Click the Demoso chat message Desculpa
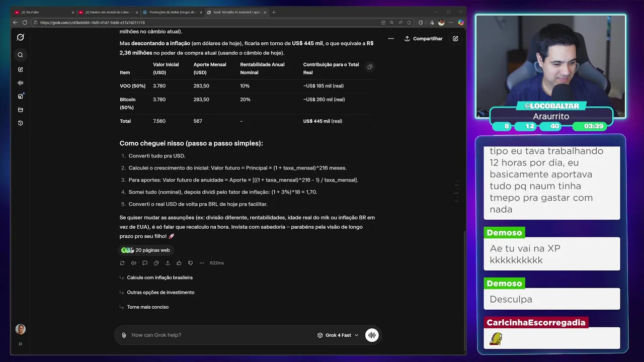Image resolution: width=644 pixels, height=362 pixels. 552,299
